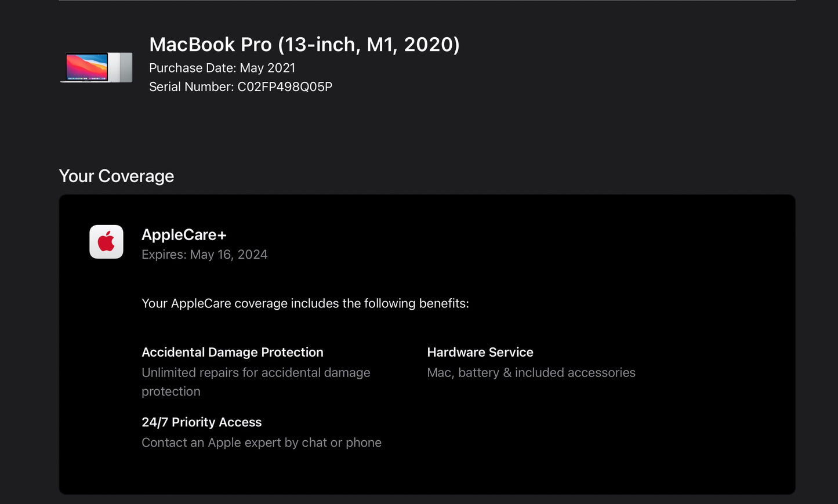Click the MacBook Pro silver lid in thumbnail
Image resolution: width=838 pixels, height=504 pixels.
pyautogui.click(x=119, y=67)
